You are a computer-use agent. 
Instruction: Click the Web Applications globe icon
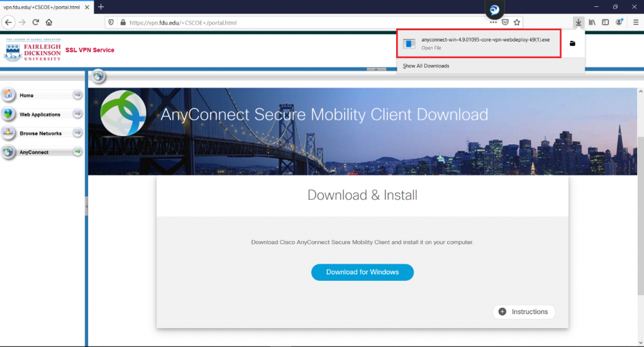(8, 113)
